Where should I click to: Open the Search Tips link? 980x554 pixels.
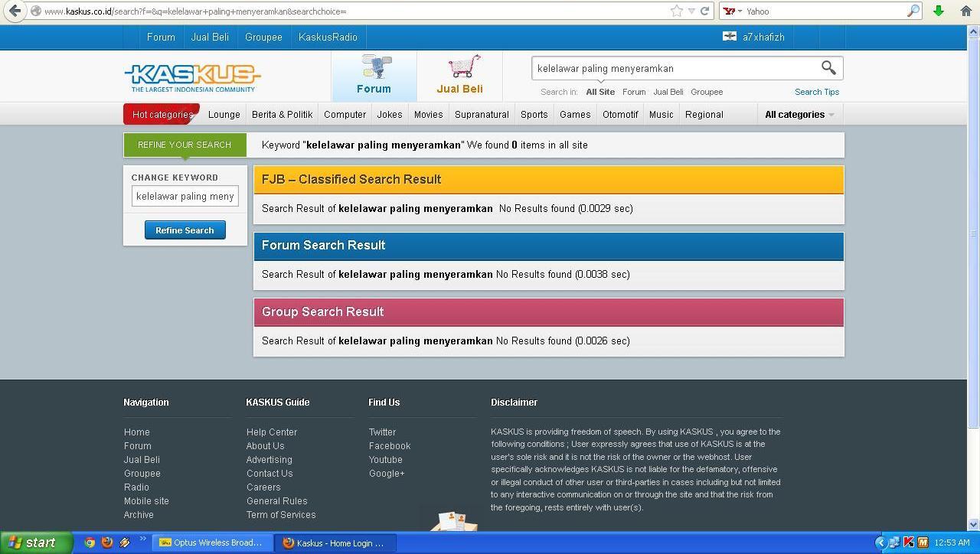pyautogui.click(x=817, y=92)
